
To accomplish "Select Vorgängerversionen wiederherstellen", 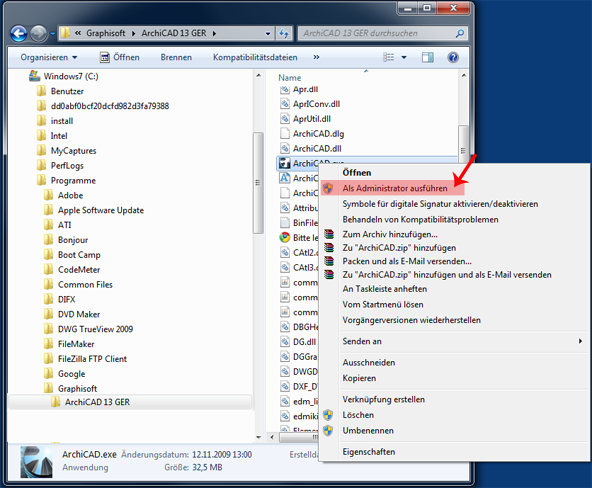I will [x=412, y=320].
